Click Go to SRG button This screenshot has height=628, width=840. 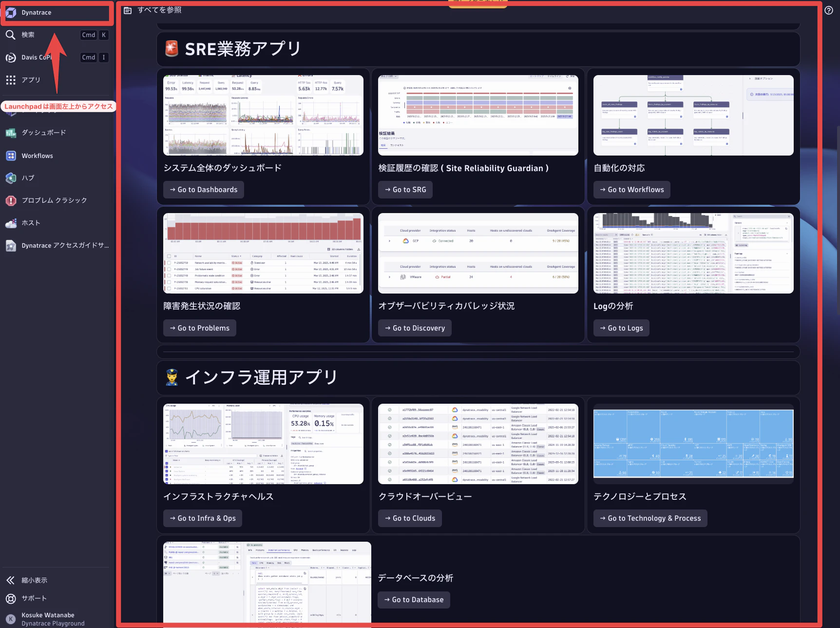(x=405, y=190)
